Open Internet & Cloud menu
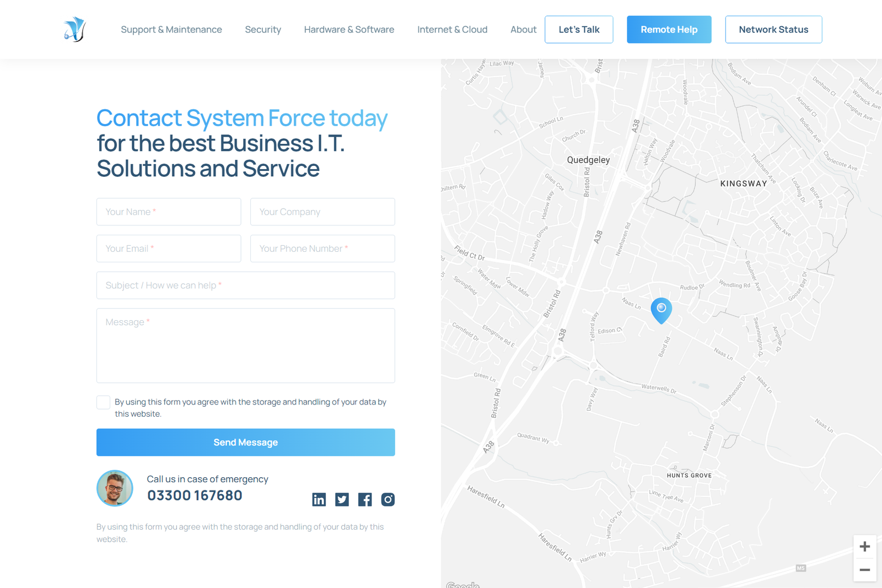Viewport: 882px width, 588px height. click(x=452, y=29)
